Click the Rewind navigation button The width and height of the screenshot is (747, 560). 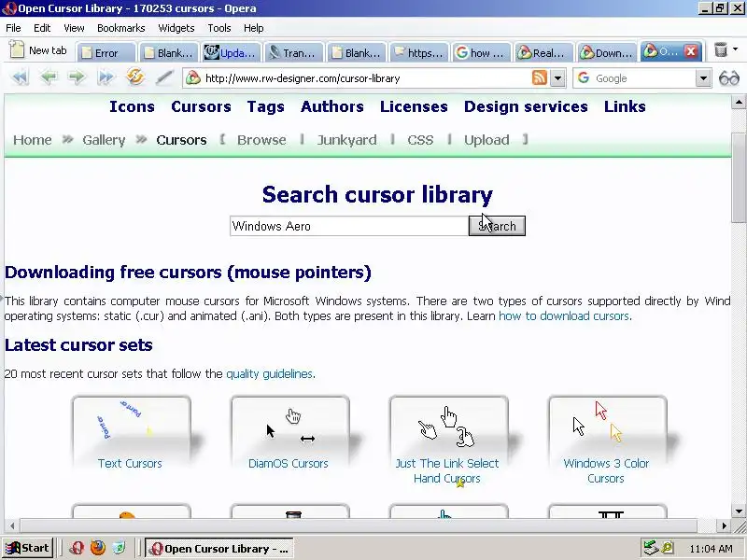pos(19,77)
